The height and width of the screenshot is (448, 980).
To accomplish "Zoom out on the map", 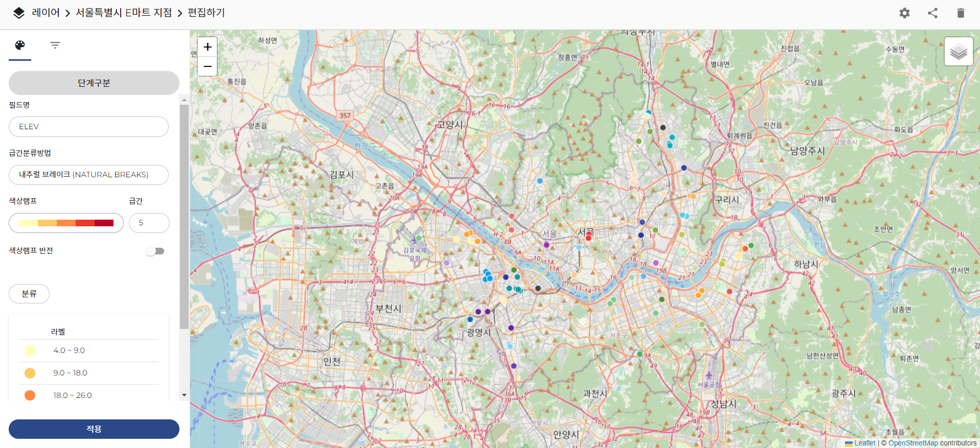I will (208, 66).
